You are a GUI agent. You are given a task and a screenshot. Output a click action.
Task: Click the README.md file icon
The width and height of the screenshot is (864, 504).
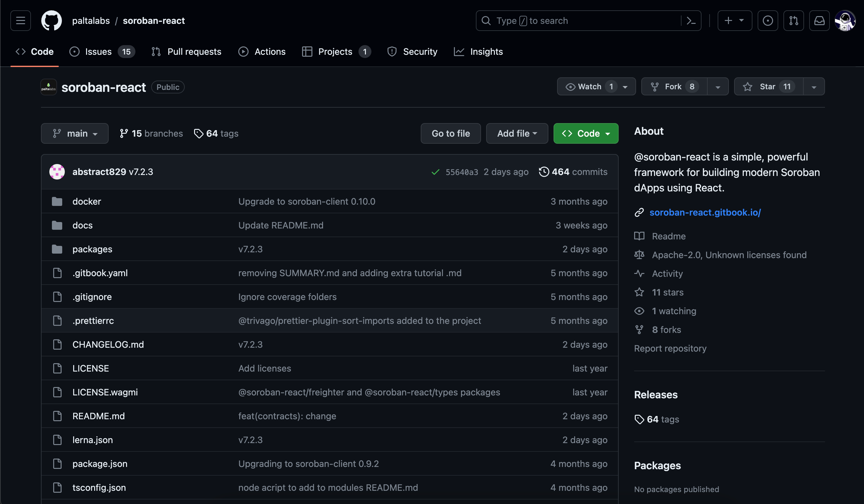click(x=57, y=416)
